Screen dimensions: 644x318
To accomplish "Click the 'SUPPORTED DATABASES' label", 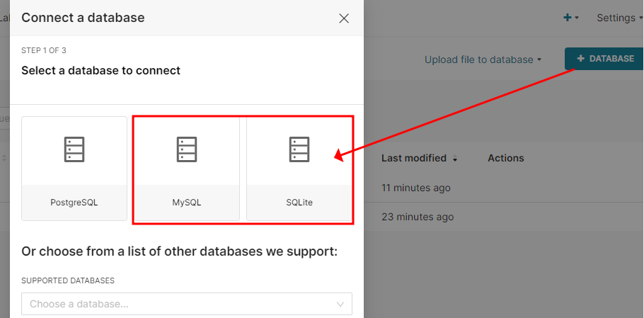I will pyautogui.click(x=68, y=280).
